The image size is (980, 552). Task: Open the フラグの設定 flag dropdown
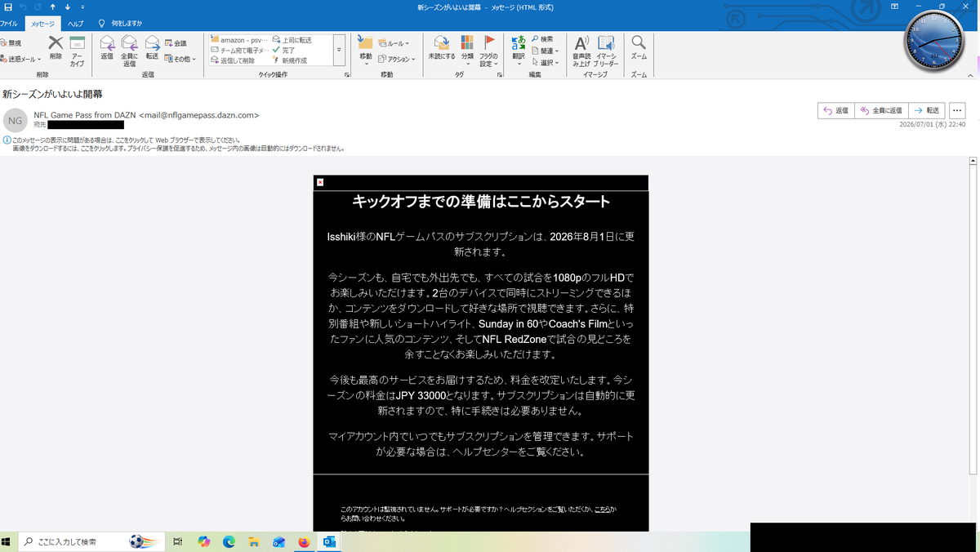(489, 51)
